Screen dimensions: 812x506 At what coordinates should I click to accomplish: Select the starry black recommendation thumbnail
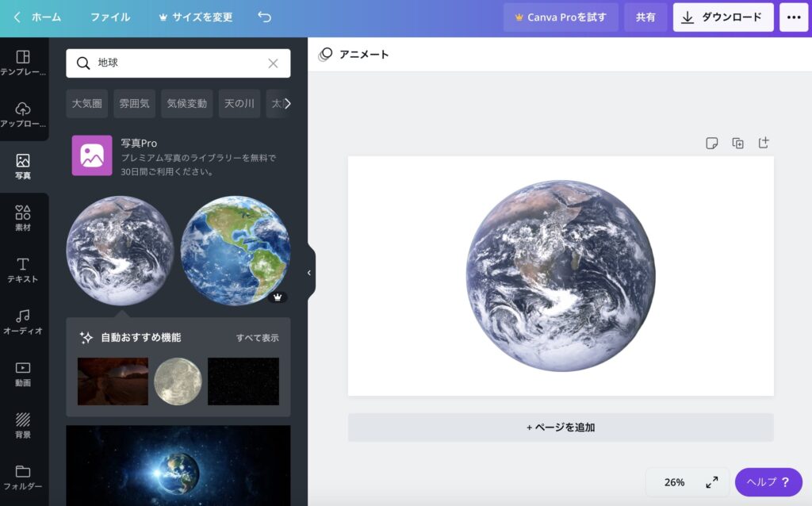coord(243,381)
